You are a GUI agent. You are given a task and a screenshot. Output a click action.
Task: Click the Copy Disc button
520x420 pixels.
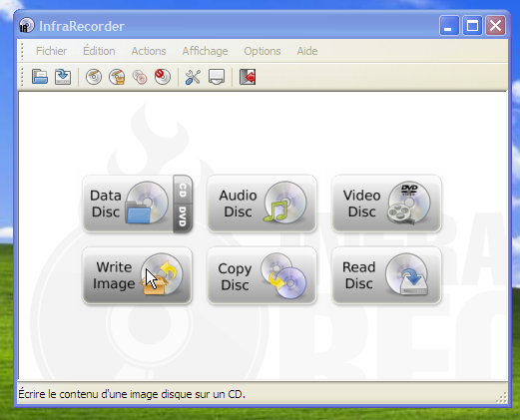click(261, 275)
